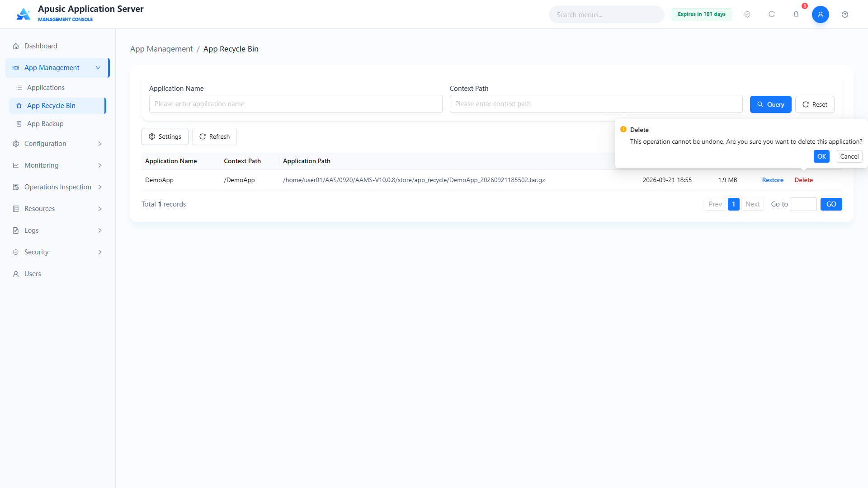868x488 pixels.
Task: Expand the Configuration menu
Action: point(57,144)
